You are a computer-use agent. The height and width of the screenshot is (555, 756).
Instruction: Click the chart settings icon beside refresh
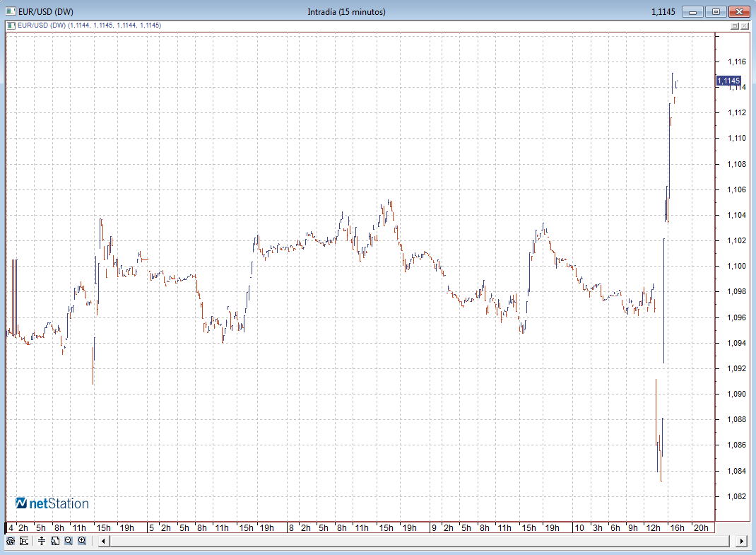[x=24, y=541]
